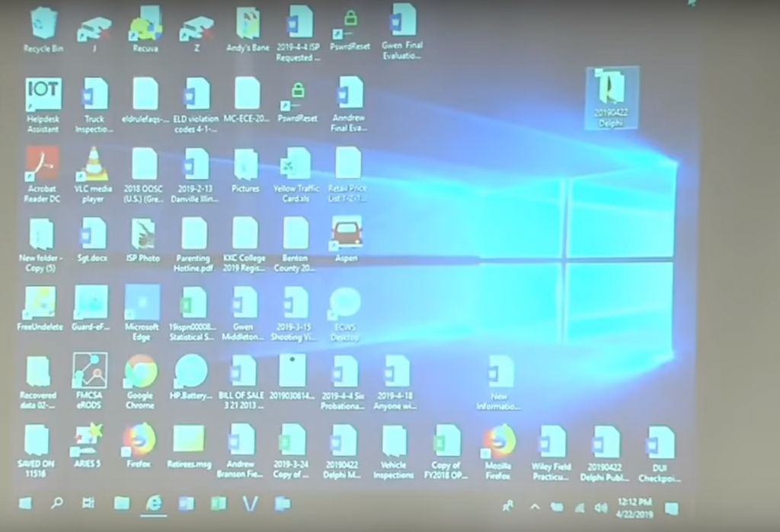
Task: Click the taskbar clock showing 12:12 PM
Action: (x=635, y=507)
